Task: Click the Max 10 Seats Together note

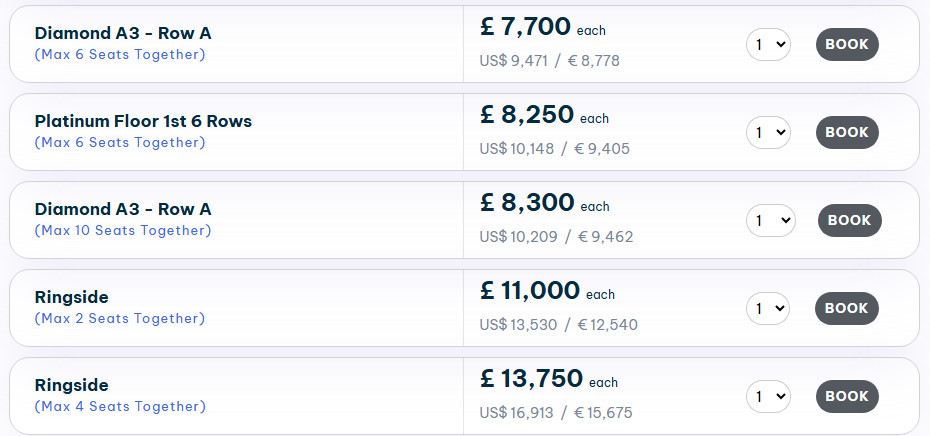Action: click(123, 231)
